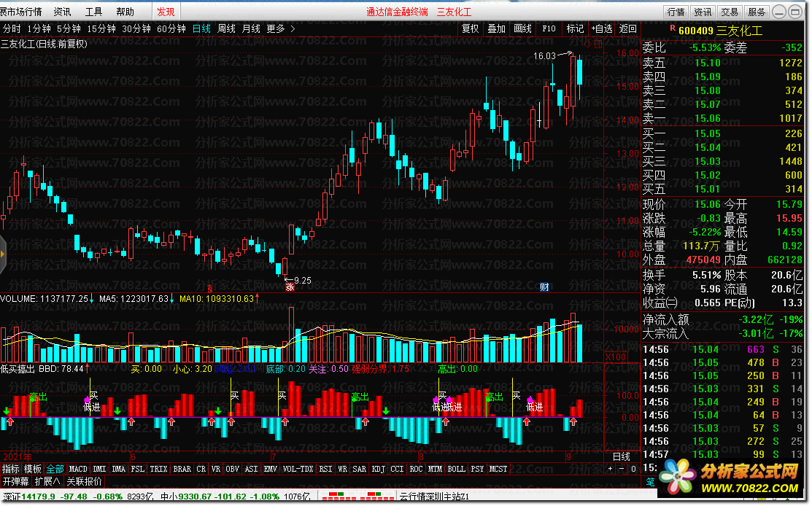Select the MCST indicator tab
Screen dimensions: 812x506
[x=498, y=469]
